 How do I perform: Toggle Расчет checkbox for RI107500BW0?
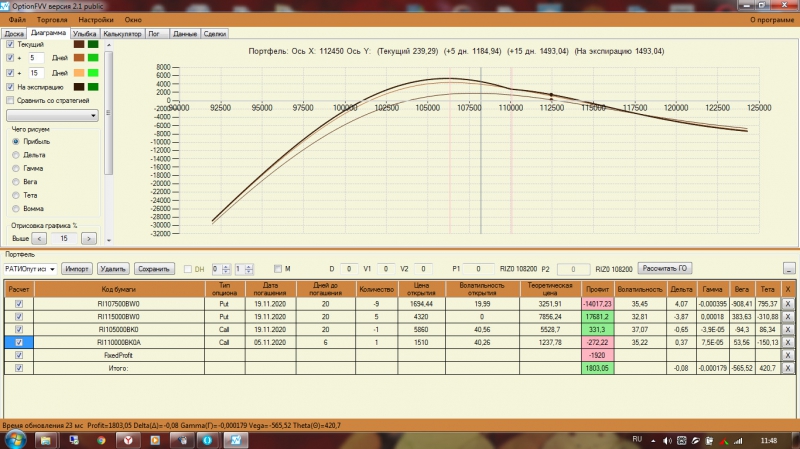pyautogui.click(x=19, y=304)
